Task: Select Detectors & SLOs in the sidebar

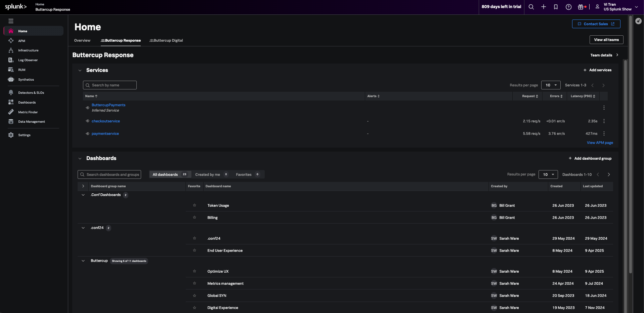Action: pos(31,92)
